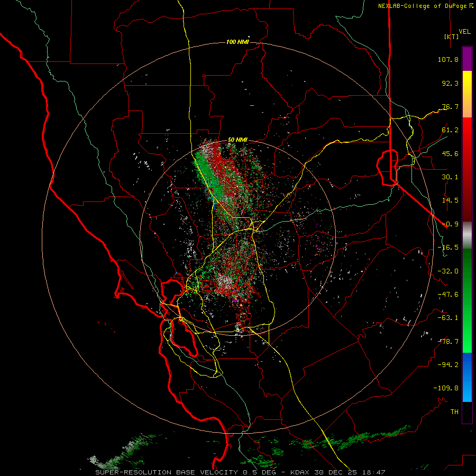Click the yellow-orange segment of the color bar
476x476 pixels.
pos(467,94)
